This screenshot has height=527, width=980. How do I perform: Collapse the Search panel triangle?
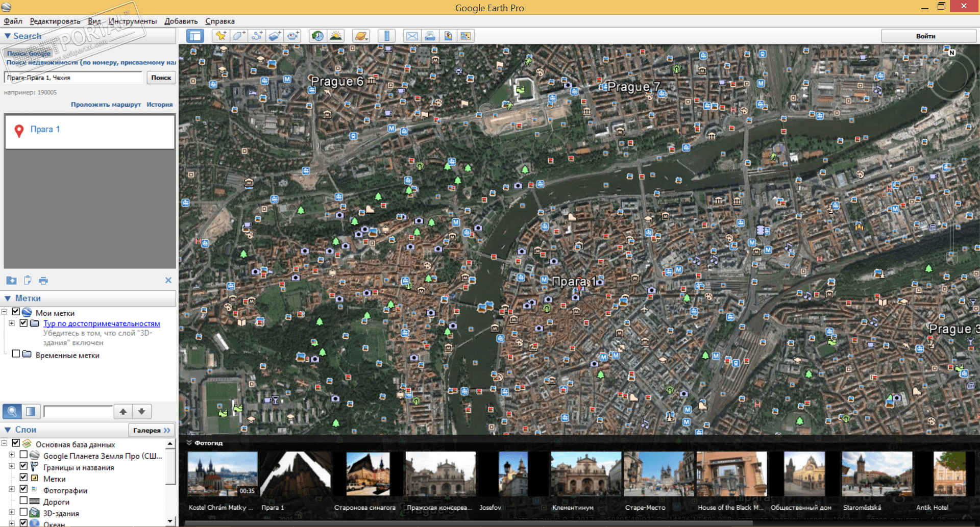(x=8, y=36)
